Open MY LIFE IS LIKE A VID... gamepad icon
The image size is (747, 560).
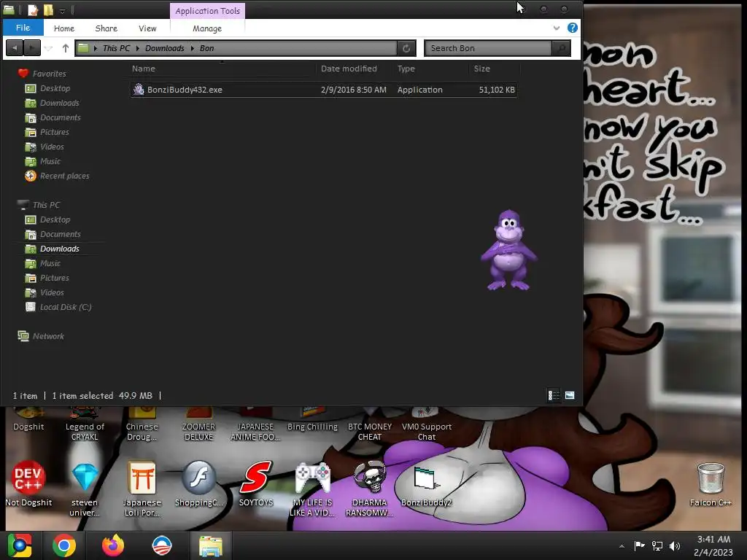click(312, 489)
